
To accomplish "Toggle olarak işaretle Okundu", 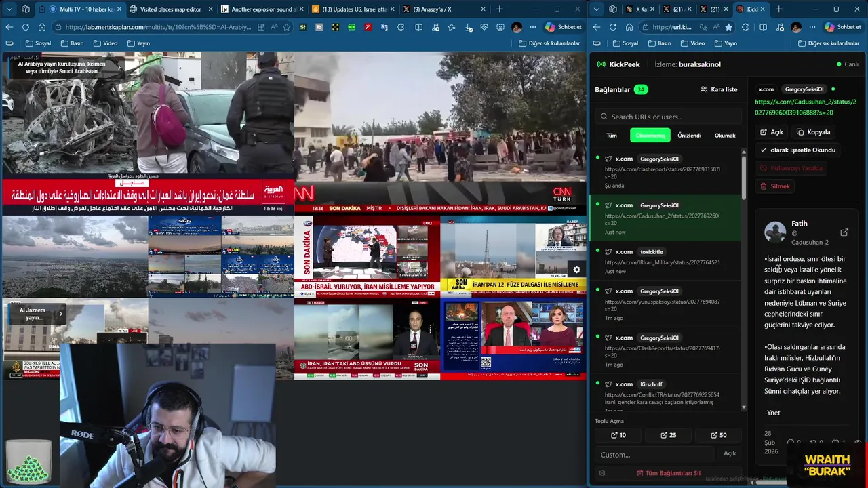I will (x=798, y=150).
